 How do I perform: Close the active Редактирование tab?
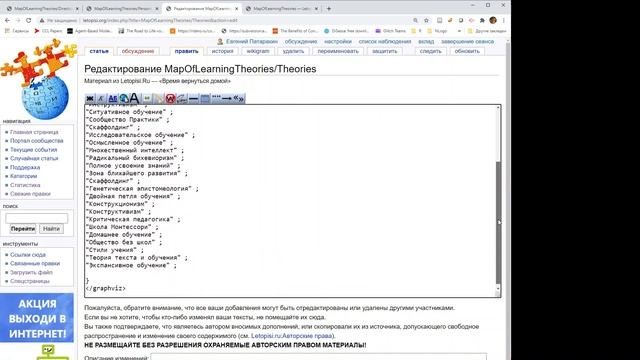point(236,8)
